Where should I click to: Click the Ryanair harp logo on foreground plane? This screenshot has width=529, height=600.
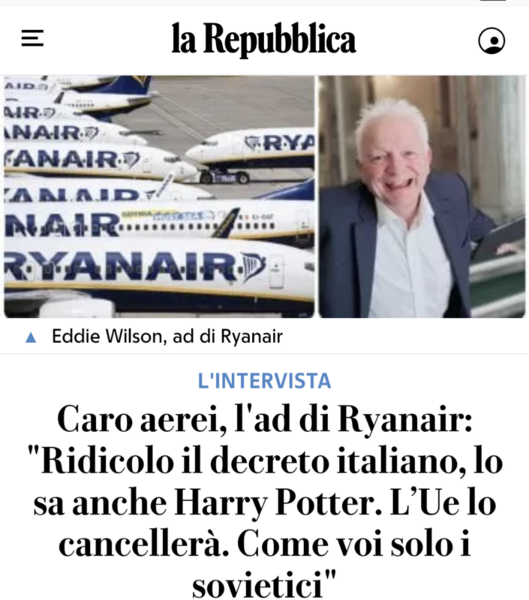252,266
